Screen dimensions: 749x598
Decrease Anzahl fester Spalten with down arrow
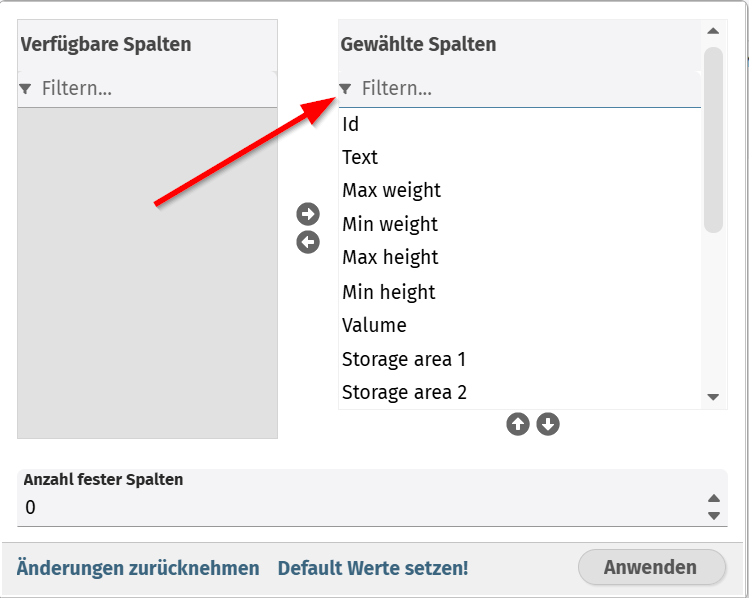pos(713,515)
